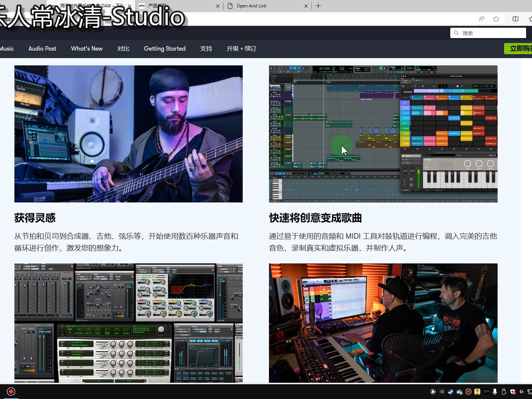Close the 产品系列 tab

pos(218,6)
